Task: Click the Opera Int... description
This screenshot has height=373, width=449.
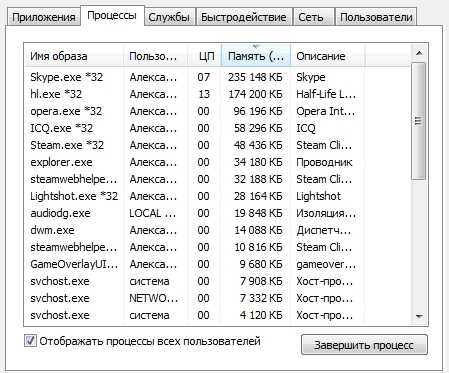Action: pyautogui.click(x=326, y=111)
